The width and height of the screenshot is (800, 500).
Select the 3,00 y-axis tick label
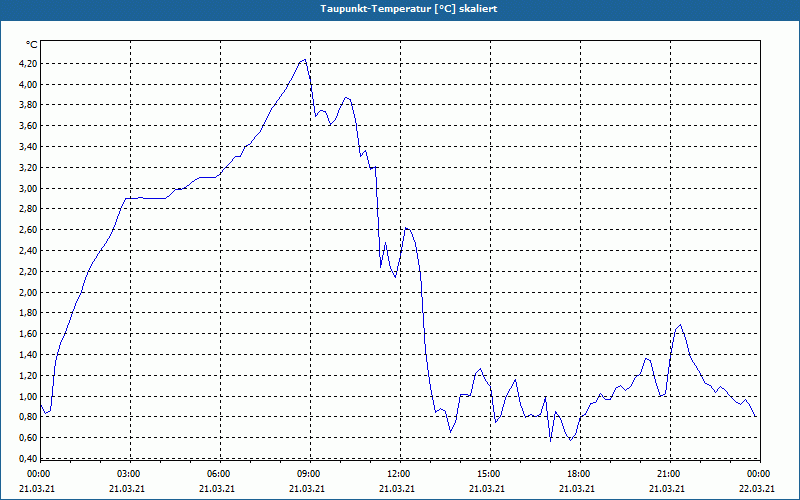point(28,189)
